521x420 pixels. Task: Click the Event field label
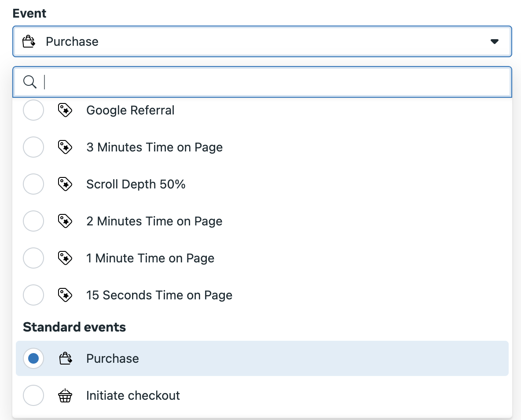point(29,13)
